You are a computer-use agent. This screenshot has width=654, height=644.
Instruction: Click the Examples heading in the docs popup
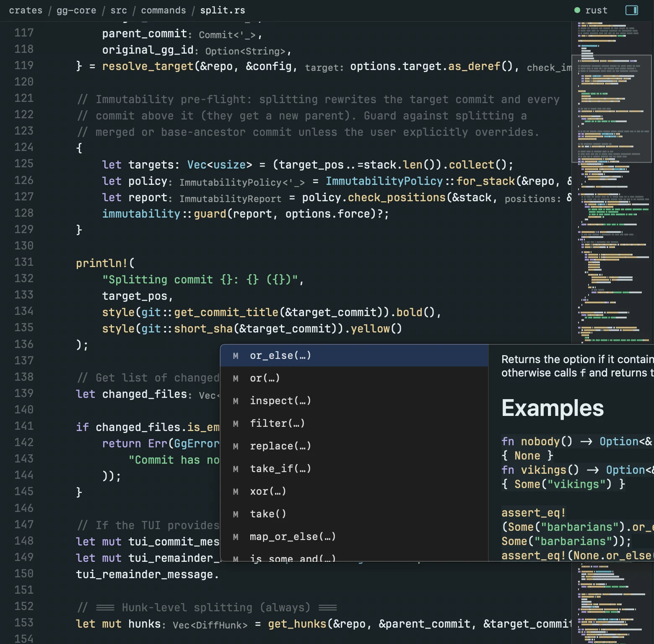click(553, 408)
